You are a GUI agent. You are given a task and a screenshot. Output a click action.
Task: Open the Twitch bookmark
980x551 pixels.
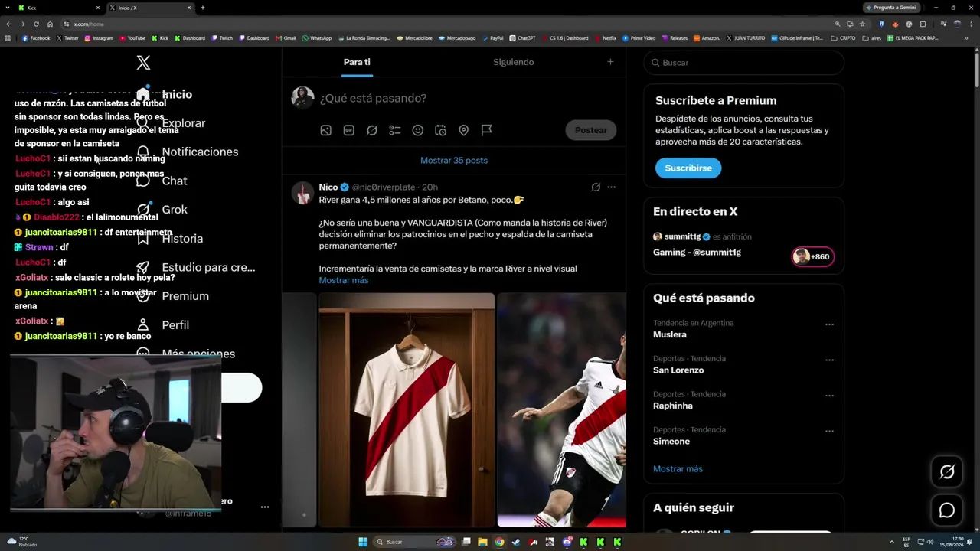(x=222, y=38)
